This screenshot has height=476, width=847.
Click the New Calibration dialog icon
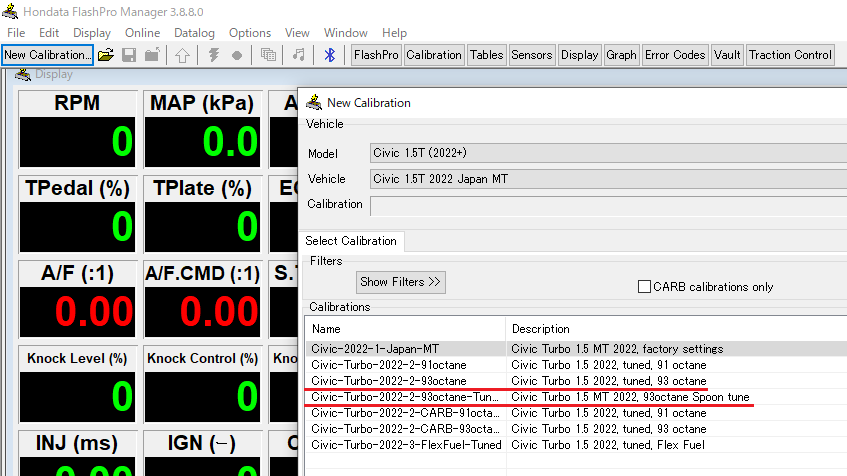(x=314, y=102)
